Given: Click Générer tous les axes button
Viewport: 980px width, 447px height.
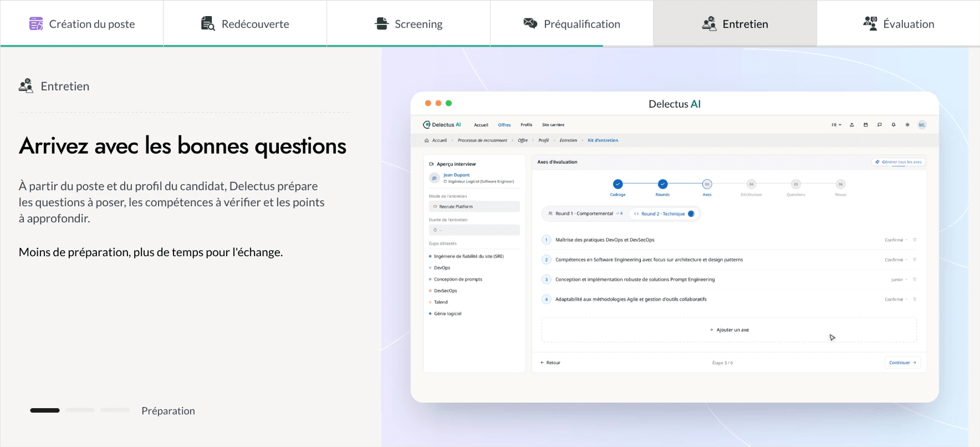Looking at the screenshot, I should tap(899, 162).
